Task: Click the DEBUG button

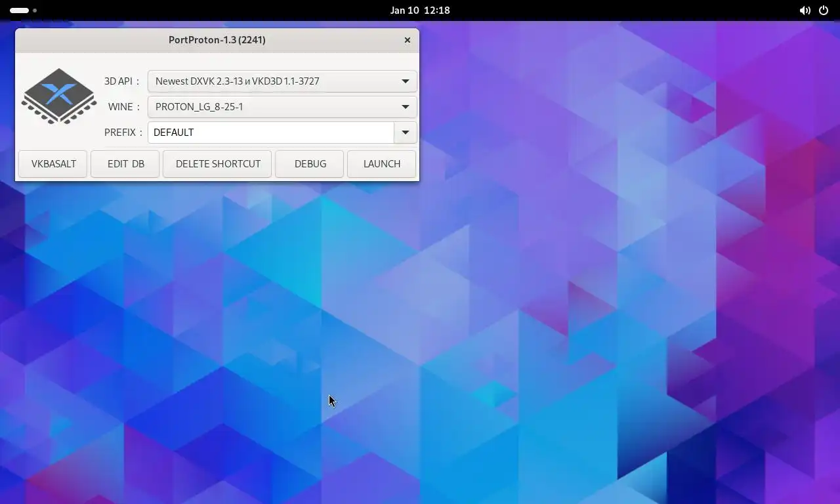Action: (310, 164)
